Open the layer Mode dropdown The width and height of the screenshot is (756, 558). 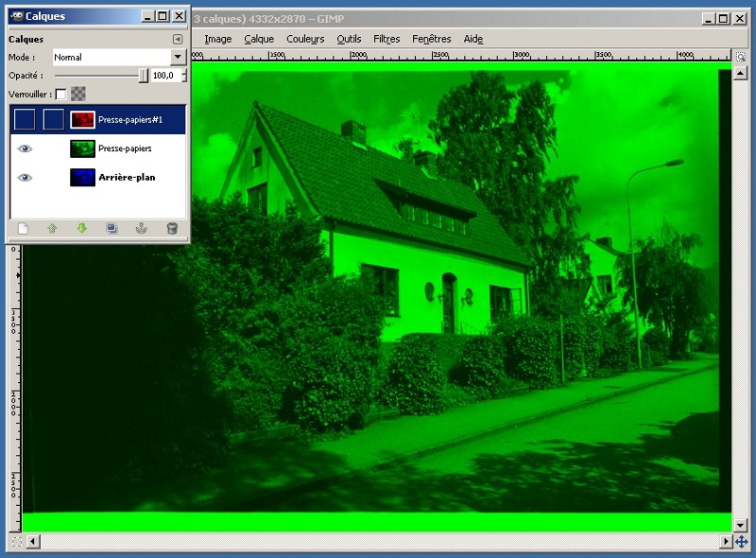click(177, 57)
